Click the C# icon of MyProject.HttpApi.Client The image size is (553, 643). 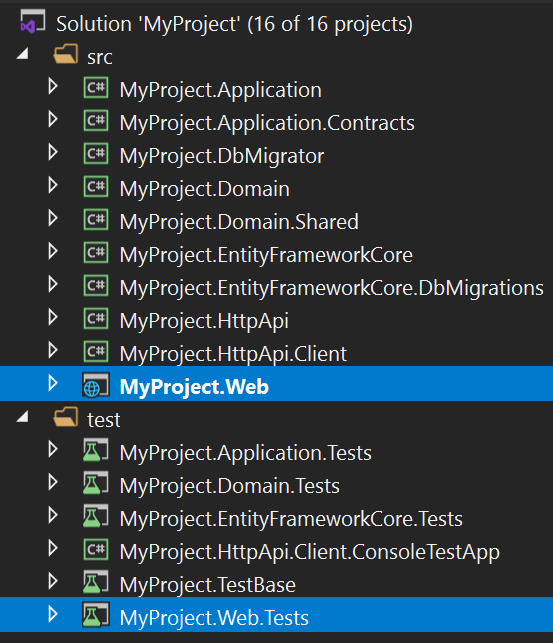(96, 351)
